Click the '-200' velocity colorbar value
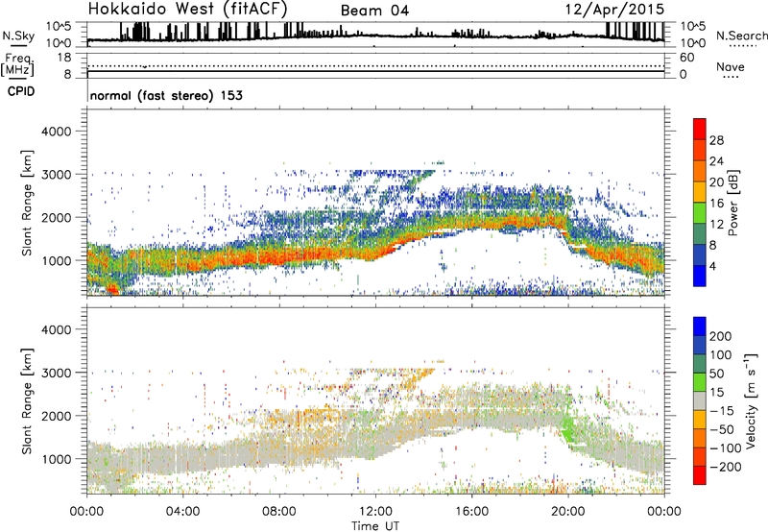 point(725,467)
